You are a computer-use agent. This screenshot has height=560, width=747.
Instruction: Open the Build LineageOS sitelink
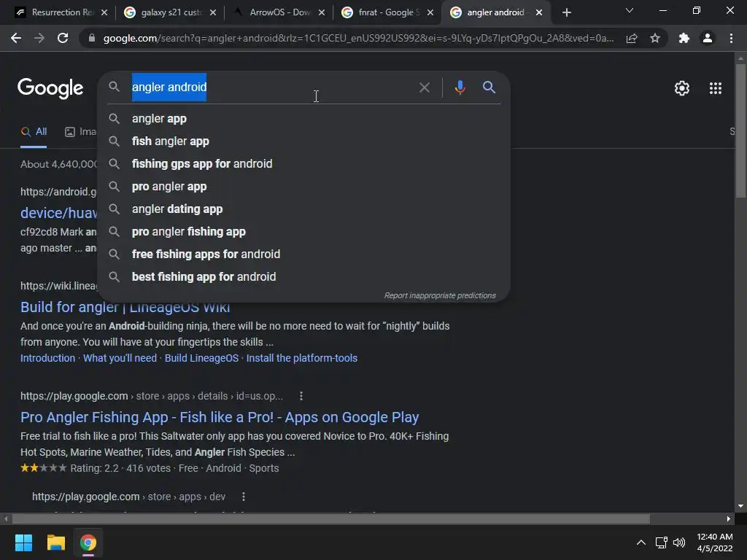coord(201,358)
